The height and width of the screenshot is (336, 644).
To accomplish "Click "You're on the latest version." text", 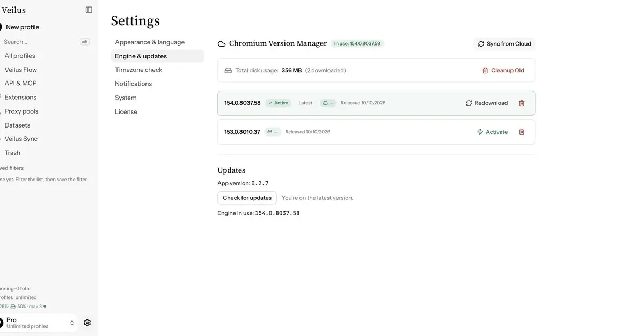I will (x=318, y=198).
